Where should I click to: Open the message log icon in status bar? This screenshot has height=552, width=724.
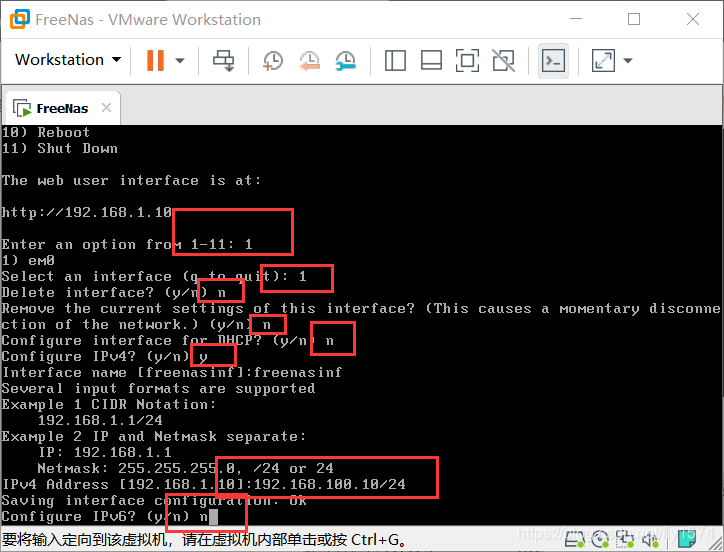click(687, 539)
